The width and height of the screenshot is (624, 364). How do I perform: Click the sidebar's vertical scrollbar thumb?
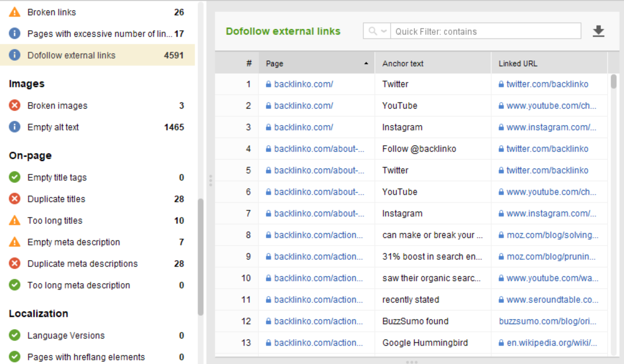point(201,257)
